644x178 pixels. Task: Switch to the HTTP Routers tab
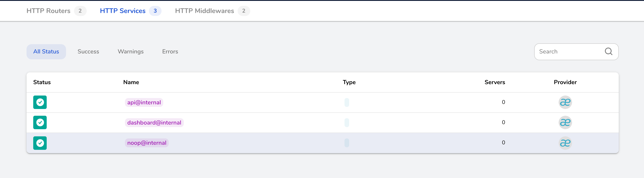[x=49, y=11]
